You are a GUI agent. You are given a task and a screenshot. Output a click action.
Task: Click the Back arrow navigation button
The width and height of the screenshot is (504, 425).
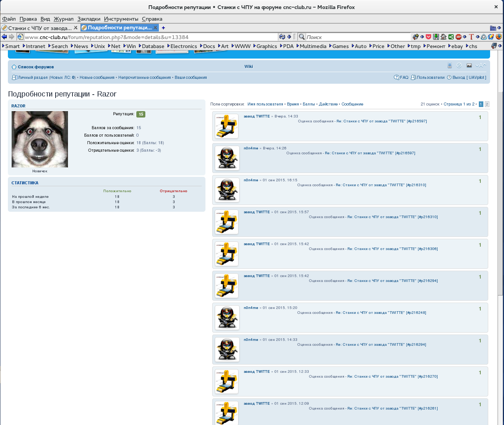(4, 37)
